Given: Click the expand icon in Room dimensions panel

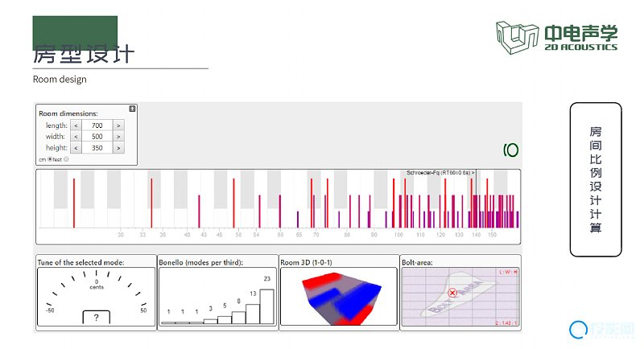Looking at the screenshot, I should 133,109.
